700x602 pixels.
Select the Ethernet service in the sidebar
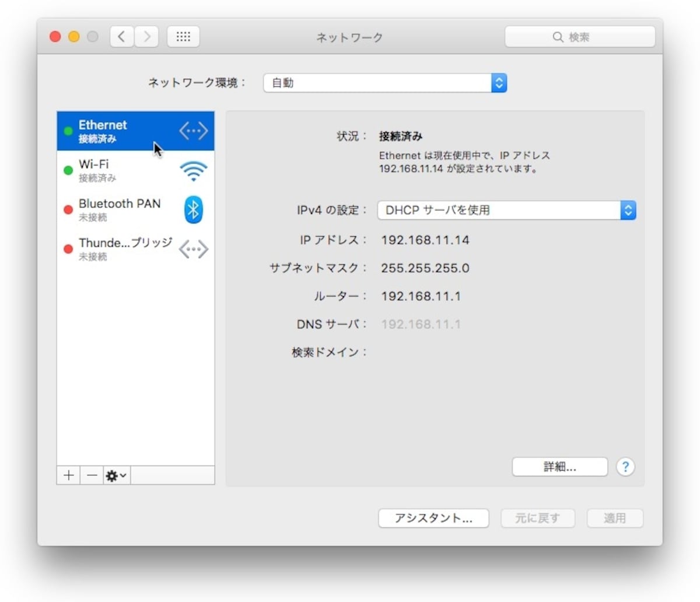pos(135,131)
